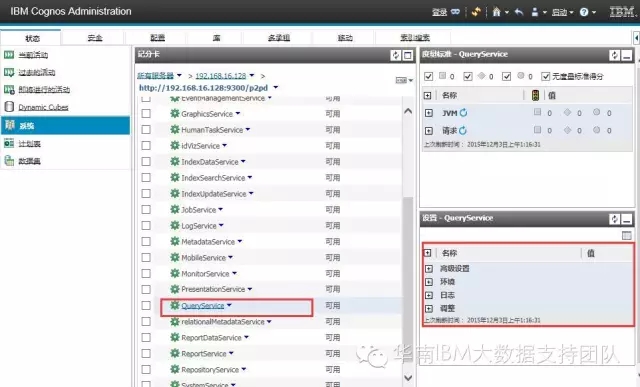Click the 登录 link in header

[439, 12]
